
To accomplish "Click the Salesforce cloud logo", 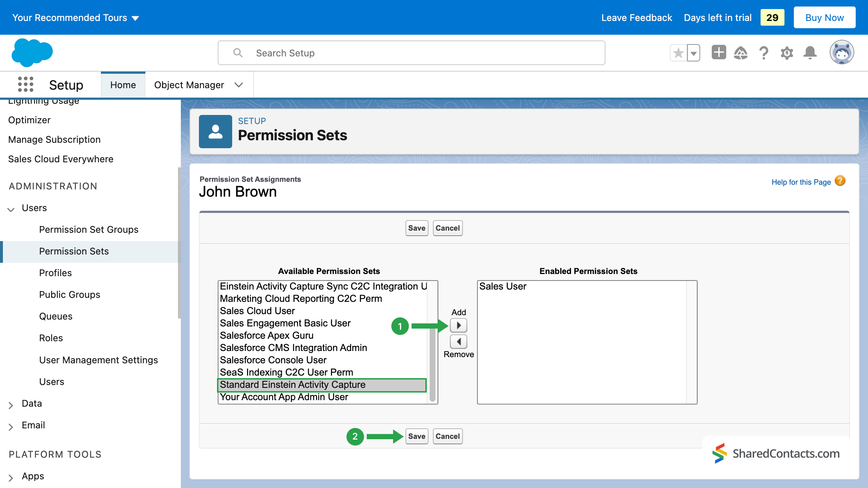I will pos(32,52).
